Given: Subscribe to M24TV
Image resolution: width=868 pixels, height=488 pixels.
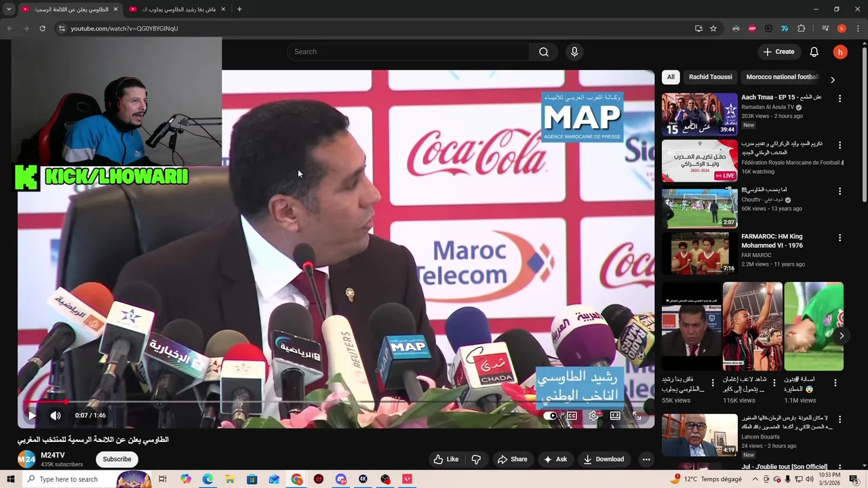Looking at the screenshot, I should 117,459.
